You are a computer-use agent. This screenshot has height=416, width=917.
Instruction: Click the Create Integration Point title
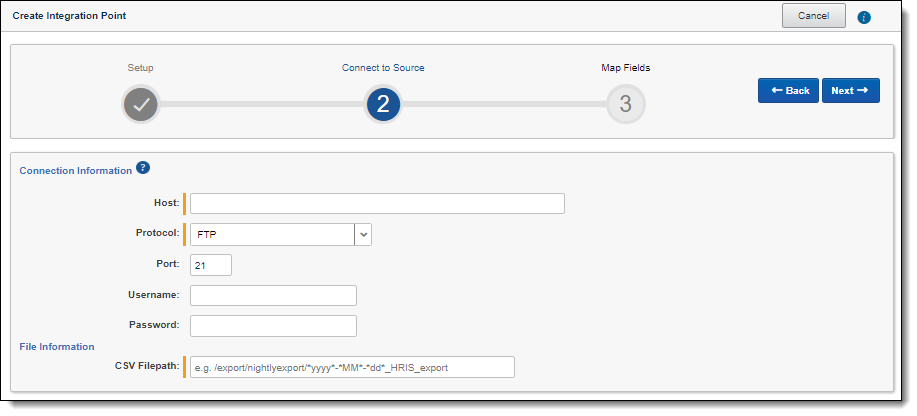click(x=69, y=17)
